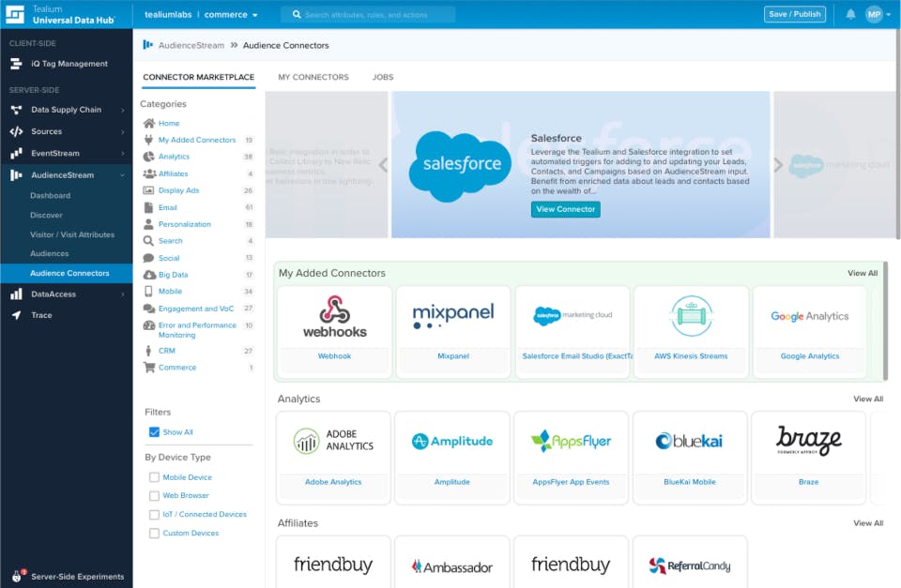Screen dimensions: 901x588
Task: Click the DataAccess bar chart icon
Action: (16, 294)
